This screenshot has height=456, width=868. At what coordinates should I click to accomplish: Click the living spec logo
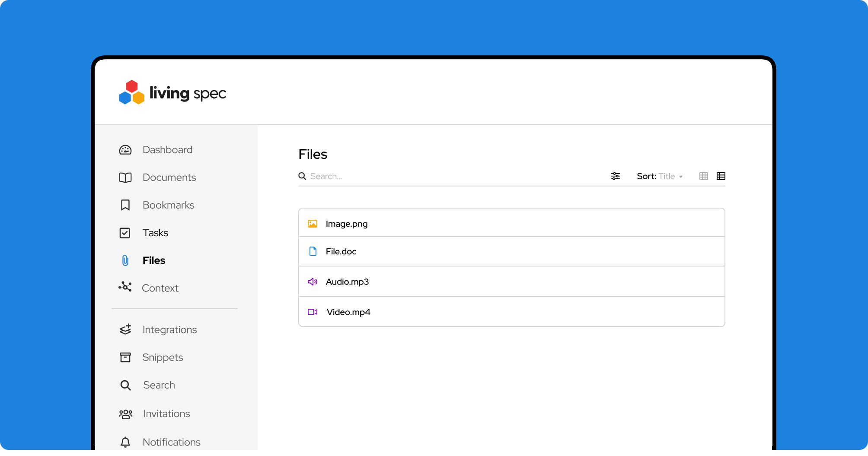172,93
